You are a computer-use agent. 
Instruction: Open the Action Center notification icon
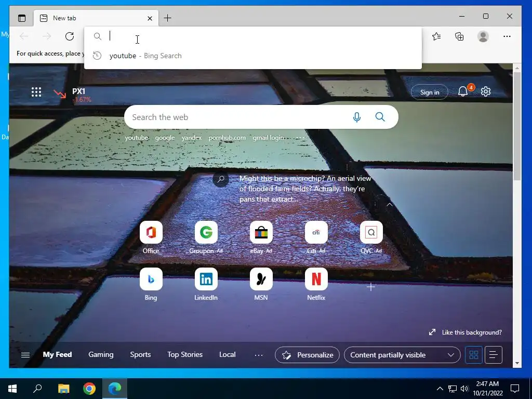(515, 389)
